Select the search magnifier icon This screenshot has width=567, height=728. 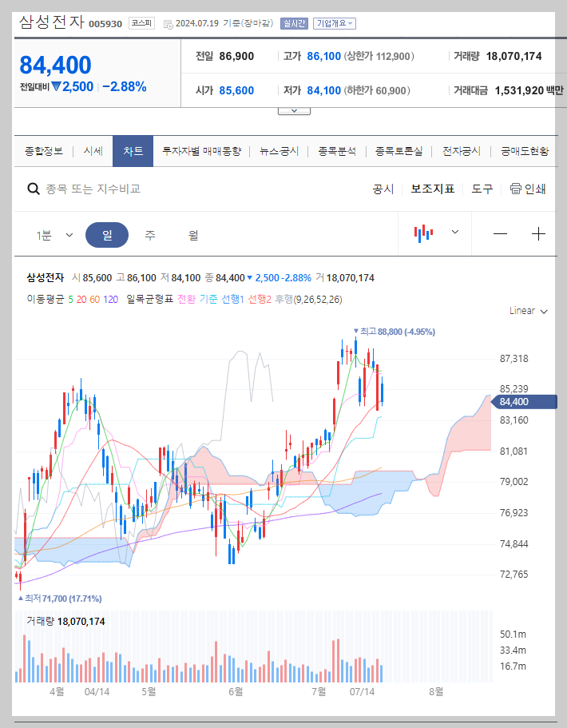click(33, 188)
